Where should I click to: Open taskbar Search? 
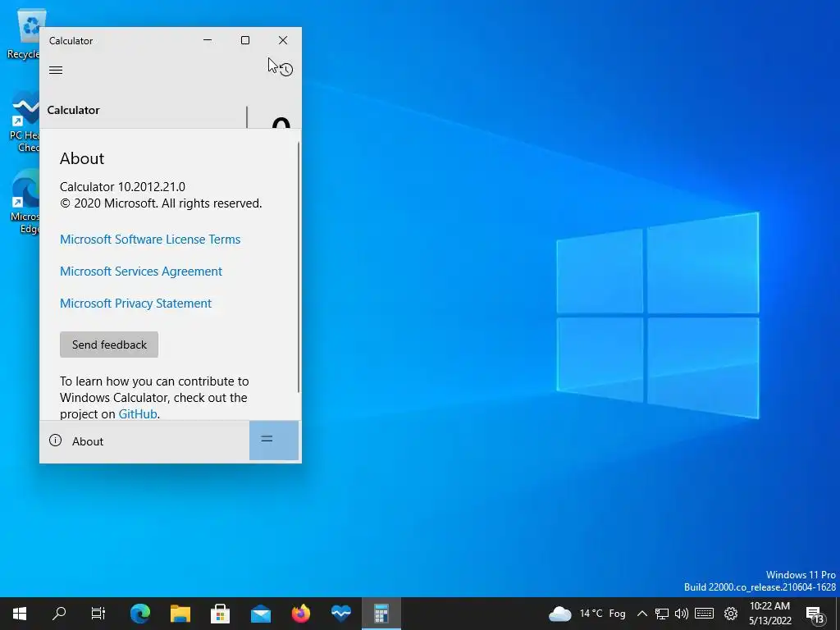[59, 614]
